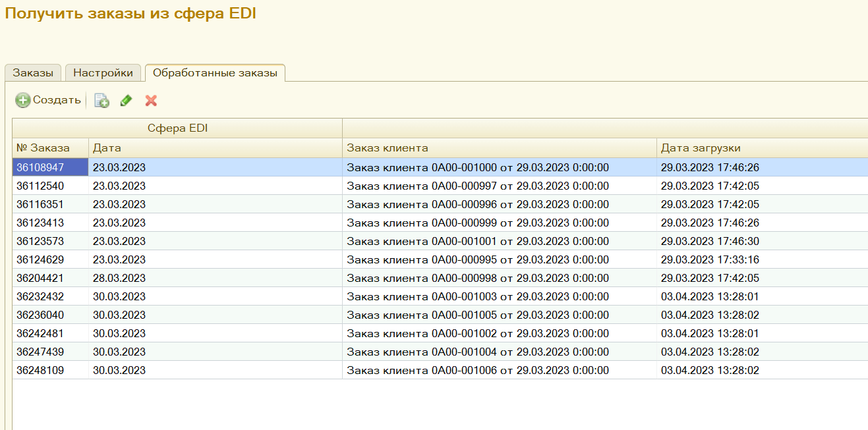Open the Настройки tab
Viewport: 868px width, 430px height.
[103, 73]
